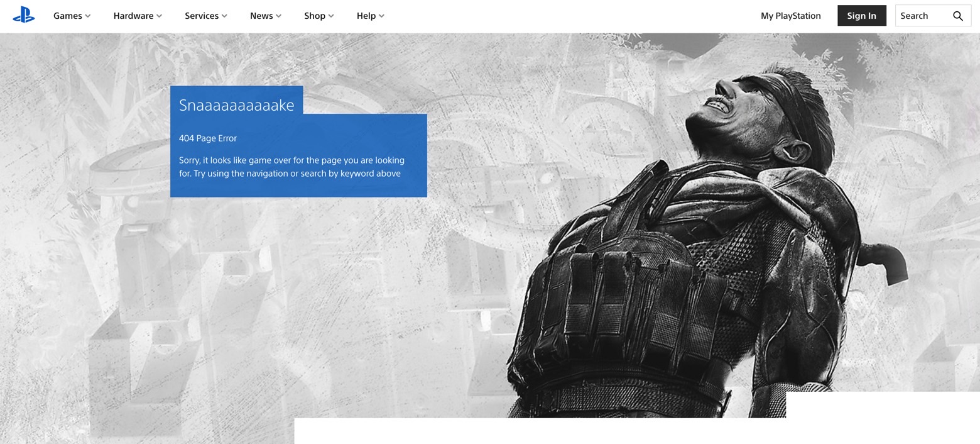Expand the chevron next to News
980x444 pixels.
pos(279,16)
